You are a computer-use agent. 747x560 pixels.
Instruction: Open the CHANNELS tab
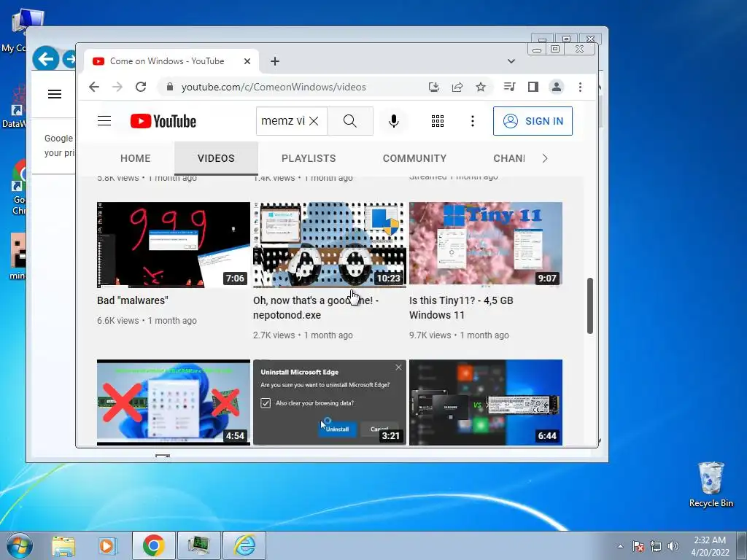508,158
